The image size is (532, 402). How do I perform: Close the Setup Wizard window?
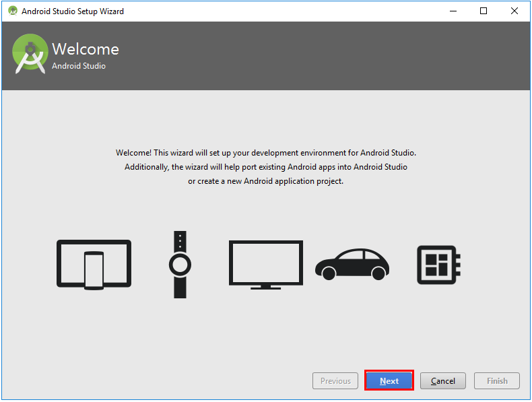(514, 11)
